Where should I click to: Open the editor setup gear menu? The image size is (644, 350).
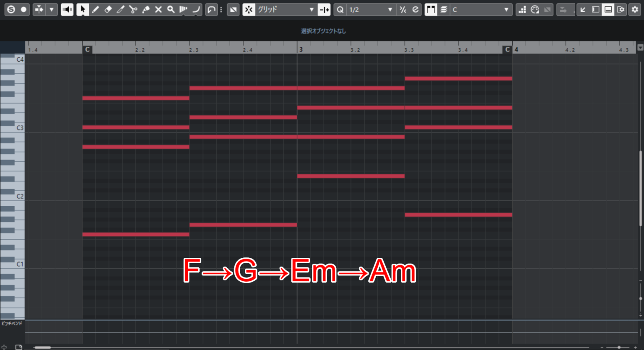[x=635, y=9]
